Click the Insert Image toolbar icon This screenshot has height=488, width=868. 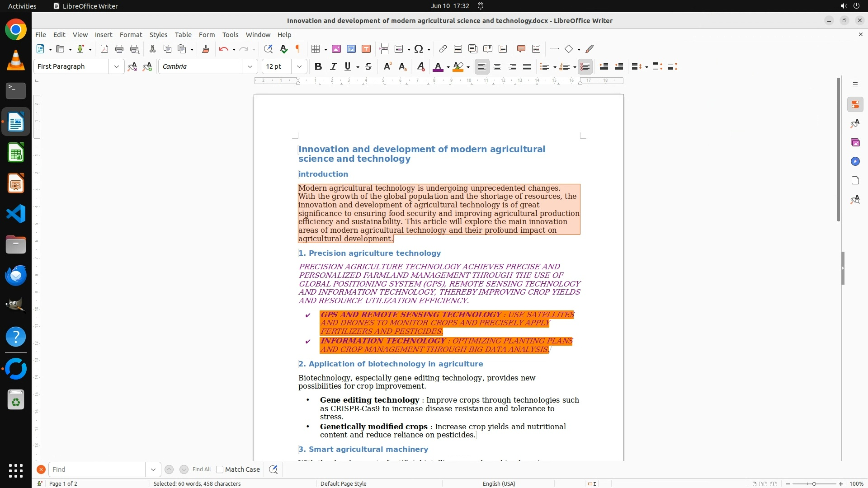coord(336,49)
